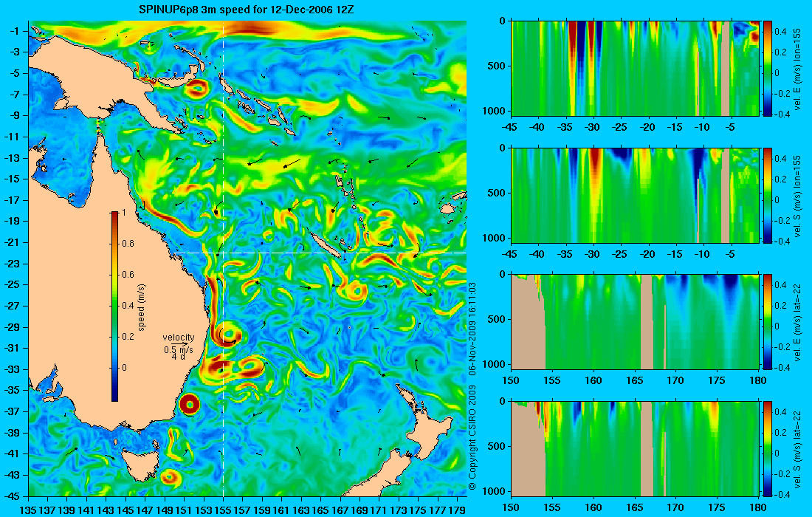
Task: Click the "-10" tick under the vel. S lon=155 panel
Action: [x=702, y=254]
